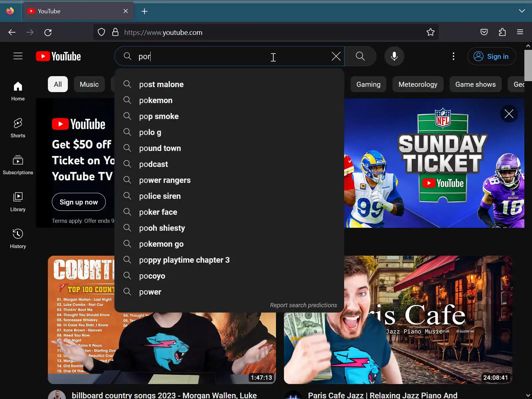Close the YouTube tab
Screen dimensions: 532x399
click(126, 11)
